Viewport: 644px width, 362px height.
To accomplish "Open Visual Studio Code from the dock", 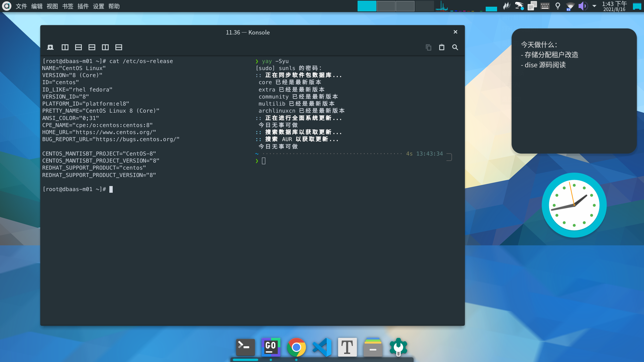I will coord(322,347).
